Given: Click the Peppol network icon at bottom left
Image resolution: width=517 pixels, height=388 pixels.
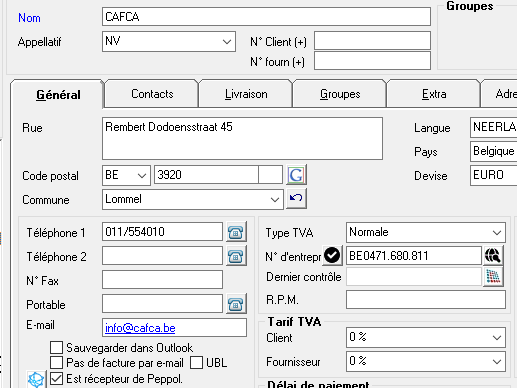Looking at the screenshot, I should [x=36, y=379].
